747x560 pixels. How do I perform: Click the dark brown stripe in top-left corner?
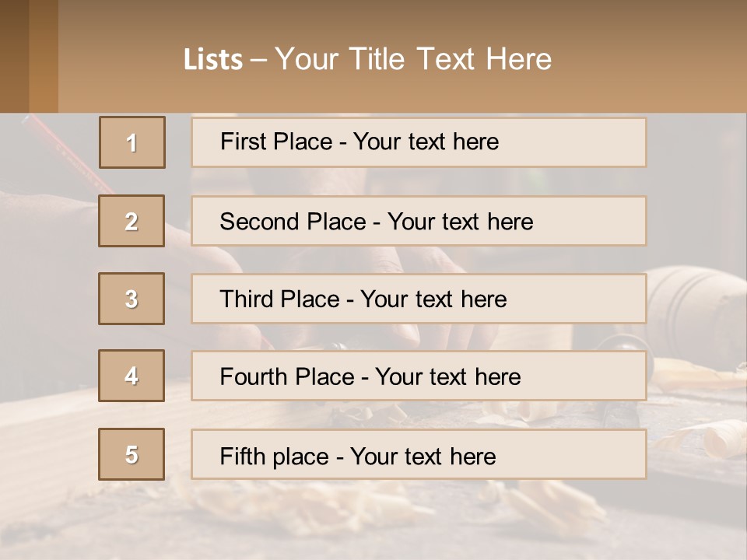coord(14,56)
